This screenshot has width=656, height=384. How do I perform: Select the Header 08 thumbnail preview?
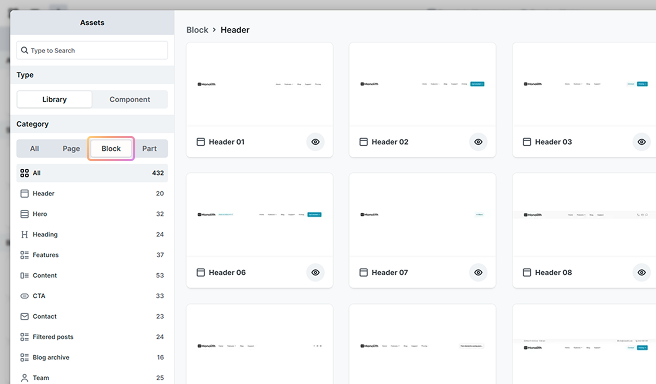coord(584,215)
